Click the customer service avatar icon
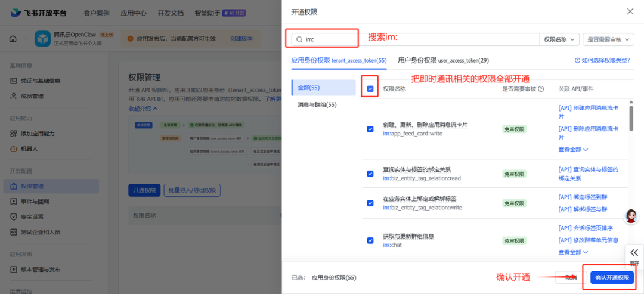This screenshot has height=294, width=644. tap(631, 216)
